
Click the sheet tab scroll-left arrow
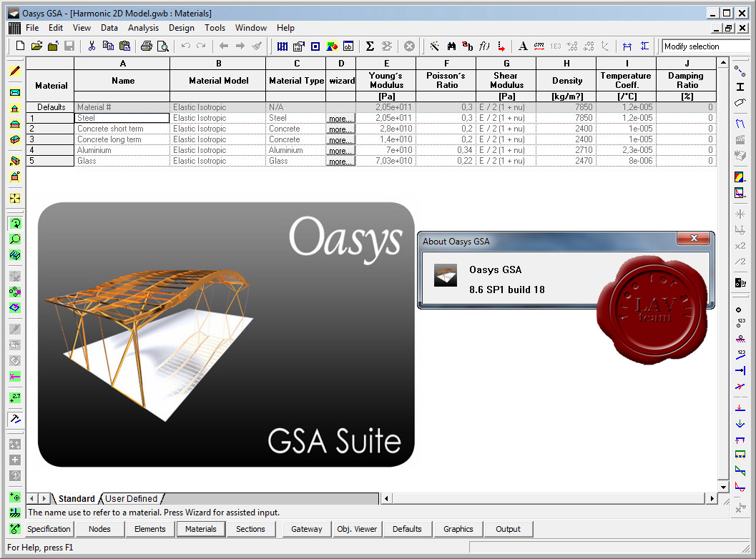point(31,499)
